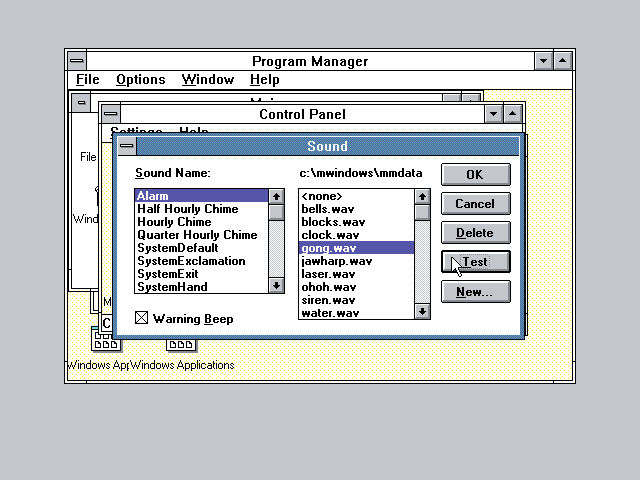Select SystemExclamation sound name

click(202, 261)
